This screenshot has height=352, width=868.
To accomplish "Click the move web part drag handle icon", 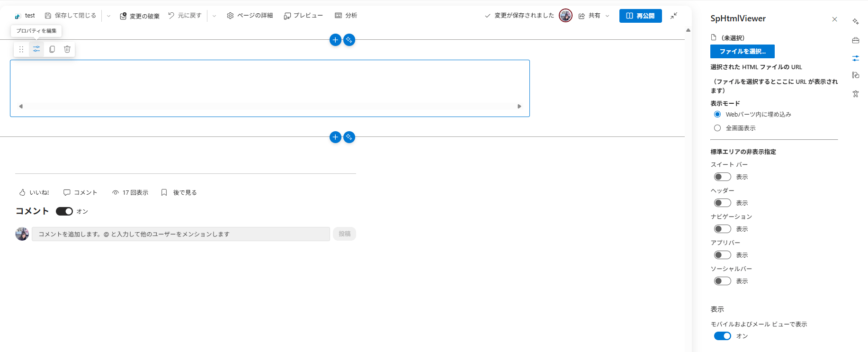I will [21, 49].
